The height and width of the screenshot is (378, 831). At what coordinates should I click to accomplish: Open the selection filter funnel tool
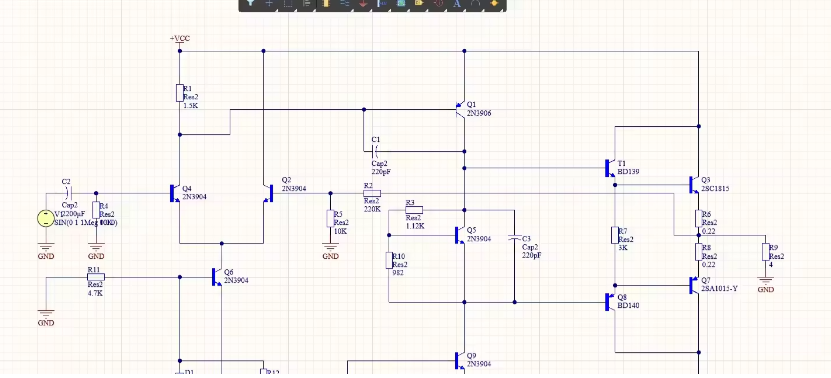(250, 3)
